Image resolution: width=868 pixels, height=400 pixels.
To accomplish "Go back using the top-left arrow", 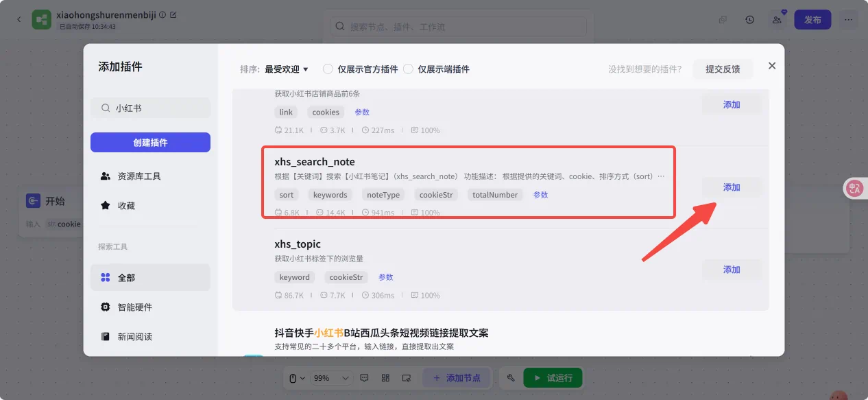I will point(19,19).
